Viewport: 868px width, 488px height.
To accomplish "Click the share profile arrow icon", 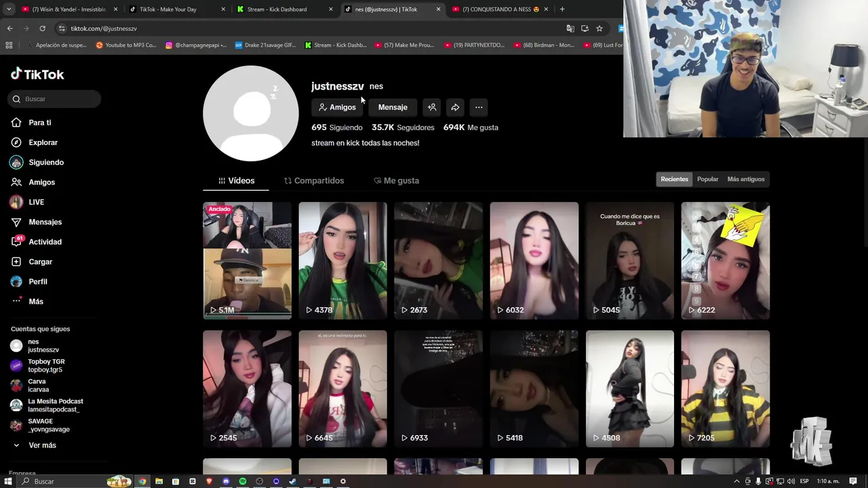I will click(455, 107).
